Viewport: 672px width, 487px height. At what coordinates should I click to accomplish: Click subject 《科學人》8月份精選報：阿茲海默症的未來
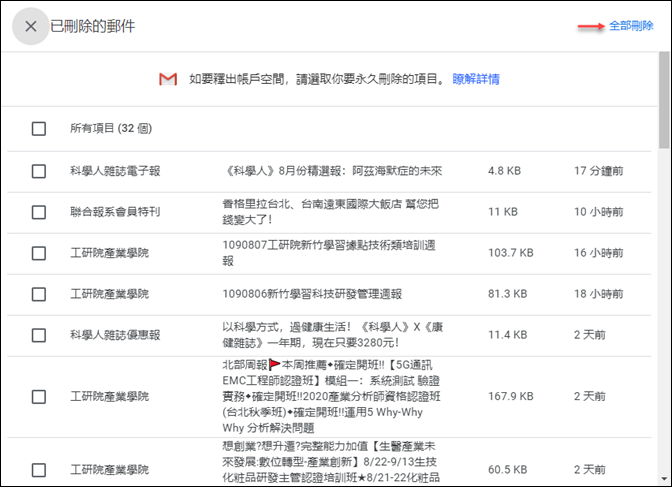click(333, 171)
